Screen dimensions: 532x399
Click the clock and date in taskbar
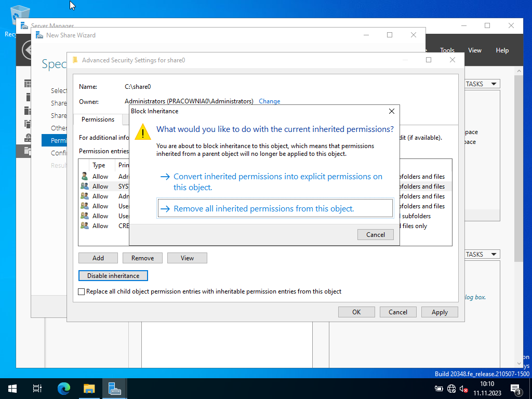(487, 389)
